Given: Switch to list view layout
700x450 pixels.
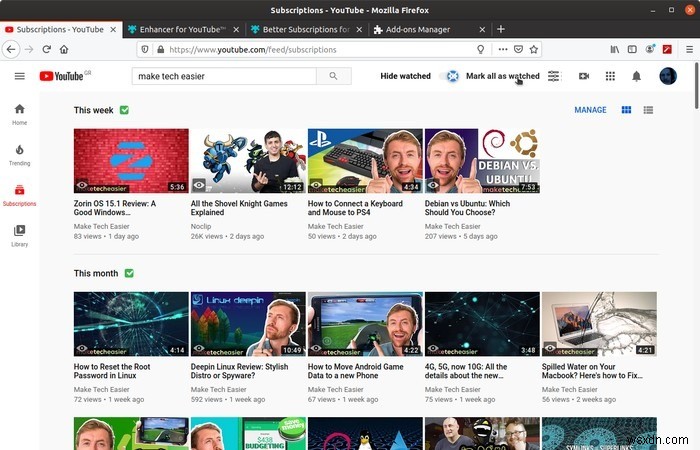Looking at the screenshot, I should 648,110.
